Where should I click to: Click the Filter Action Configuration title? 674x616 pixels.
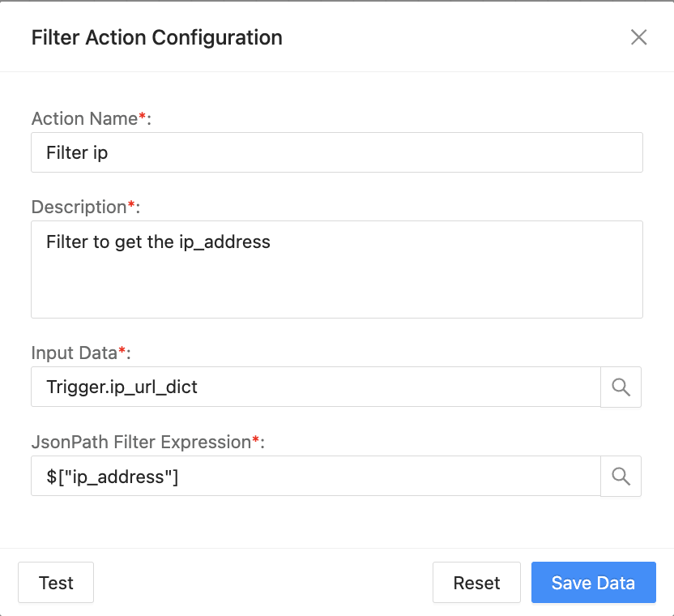click(156, 37)
